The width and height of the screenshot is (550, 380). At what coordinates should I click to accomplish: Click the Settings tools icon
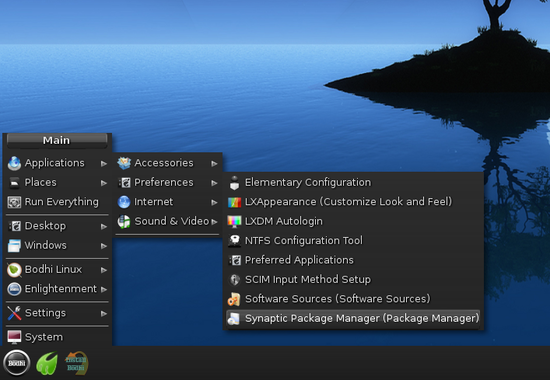(14, 313)
